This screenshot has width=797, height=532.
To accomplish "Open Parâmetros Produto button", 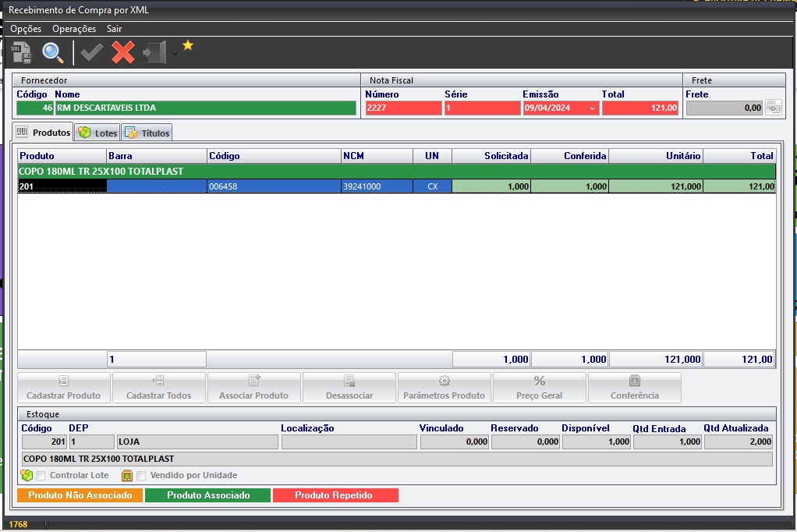I will pos(445,388).
